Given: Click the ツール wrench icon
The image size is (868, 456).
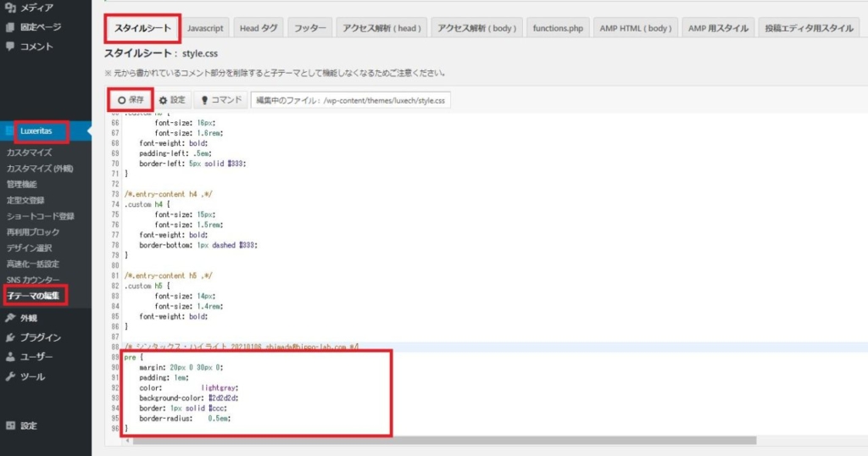Looking at the screenshot, I should (x=10, y=376).
